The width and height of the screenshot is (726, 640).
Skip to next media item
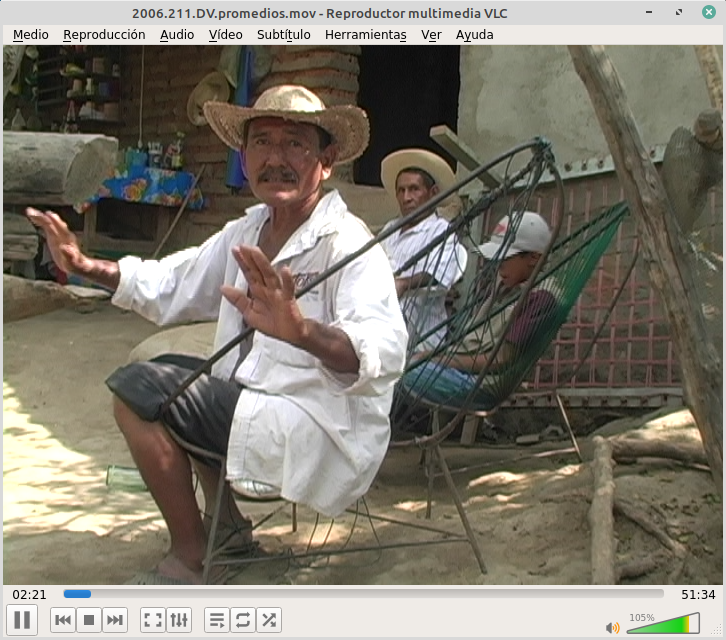pos(115,620)
